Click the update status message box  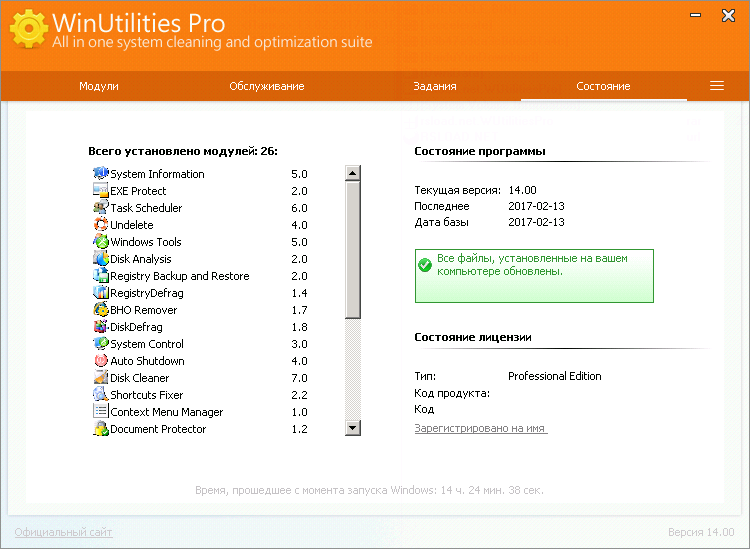pyautogui.click(x=534, y=276)
